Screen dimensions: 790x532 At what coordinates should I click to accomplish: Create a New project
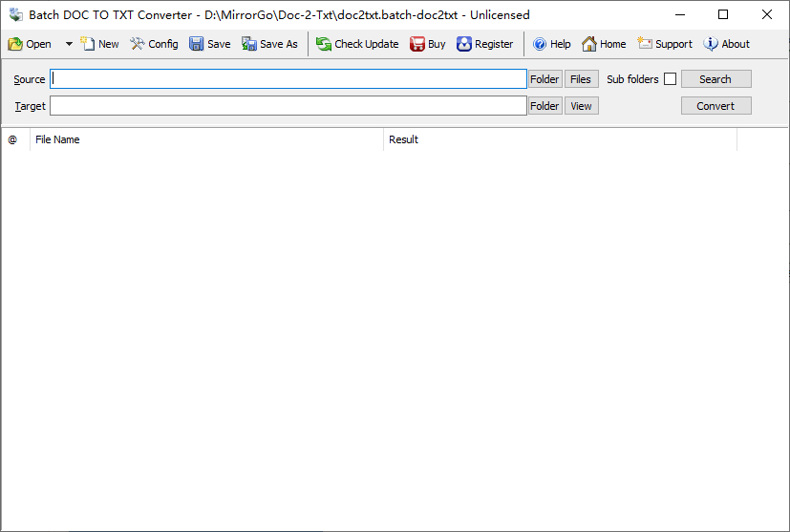tap(99, 44)
